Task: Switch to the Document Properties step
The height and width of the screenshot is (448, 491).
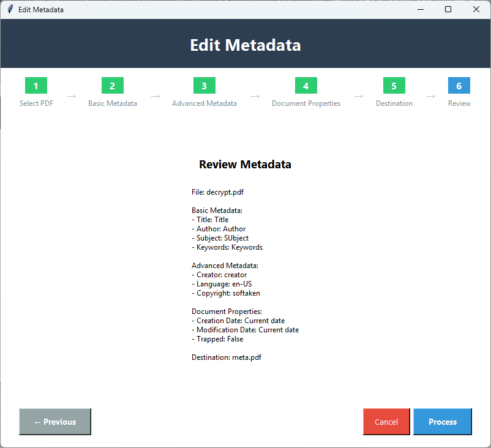Action: point(305,103)
